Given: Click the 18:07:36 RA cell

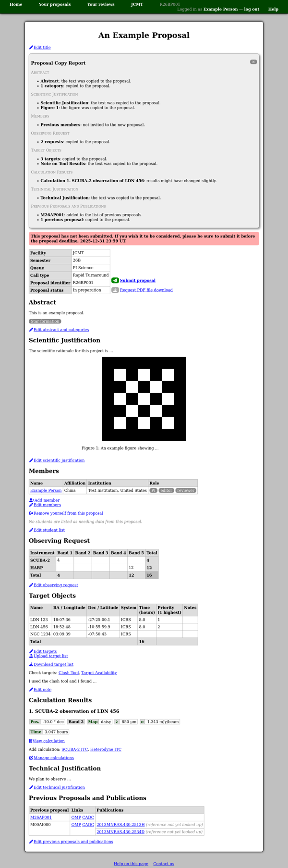Looking at the screenshot, I should (x=69, y=620).
